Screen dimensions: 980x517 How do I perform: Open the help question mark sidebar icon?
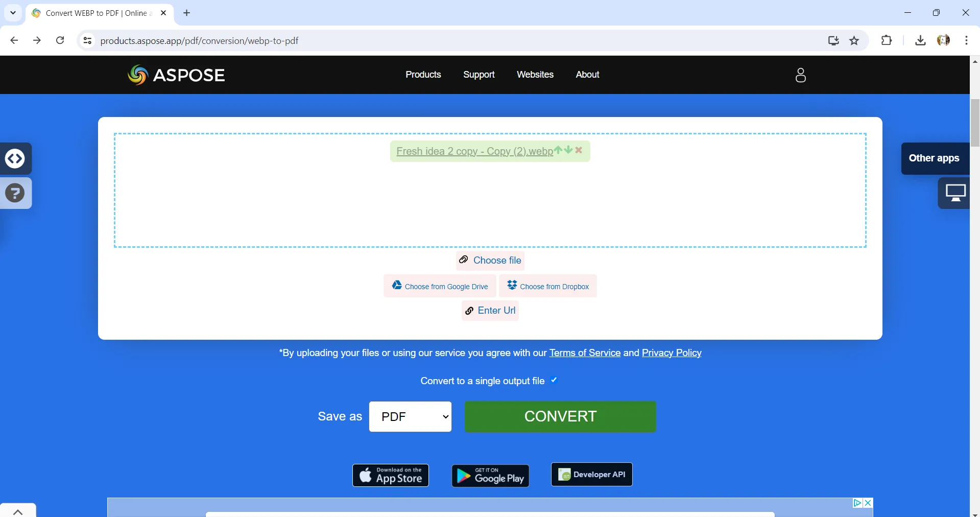(x=15, y=193)
